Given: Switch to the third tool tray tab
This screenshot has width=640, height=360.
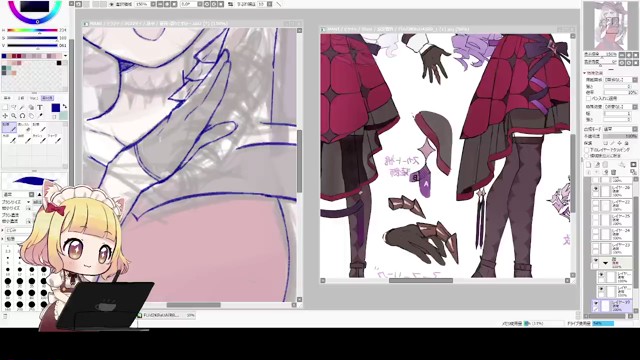Looking at the screenshot, I should click(34, 98).
